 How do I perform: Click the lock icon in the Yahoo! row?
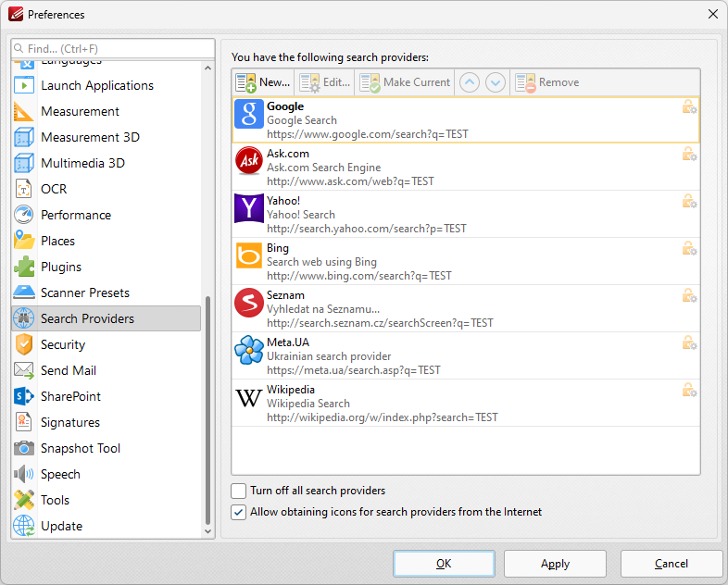click(x=689, y=202)
